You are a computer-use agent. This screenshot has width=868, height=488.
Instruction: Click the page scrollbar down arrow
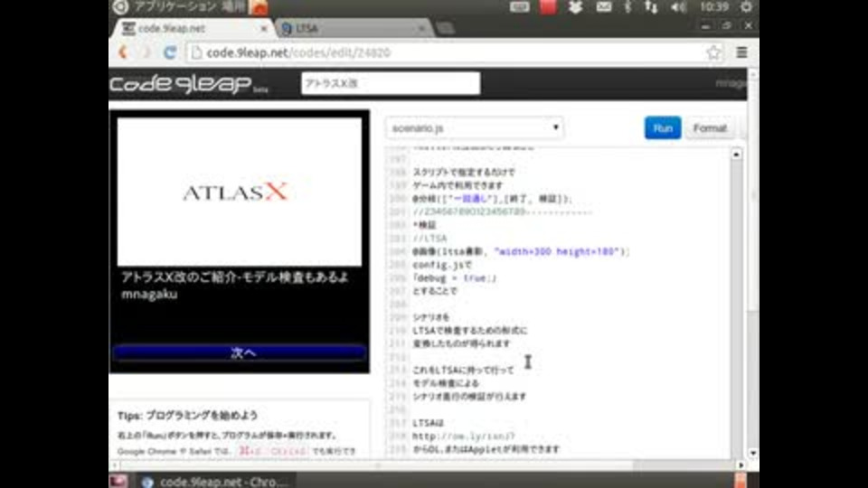point(753,453)
